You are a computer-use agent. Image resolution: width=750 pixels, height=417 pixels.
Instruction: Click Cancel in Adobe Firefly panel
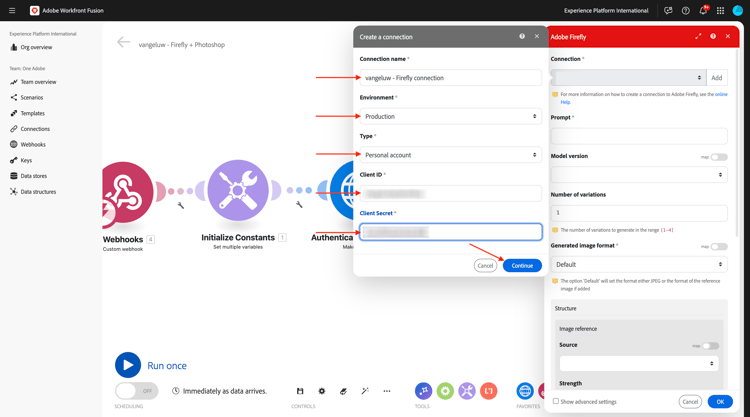click(x=690, y=402)
